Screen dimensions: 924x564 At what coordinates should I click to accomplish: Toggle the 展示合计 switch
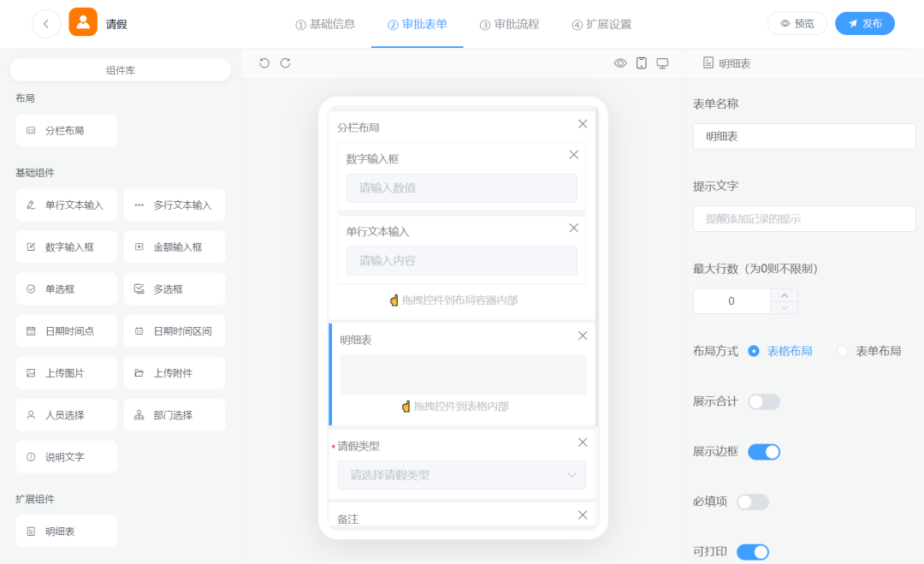pos(764,402)
